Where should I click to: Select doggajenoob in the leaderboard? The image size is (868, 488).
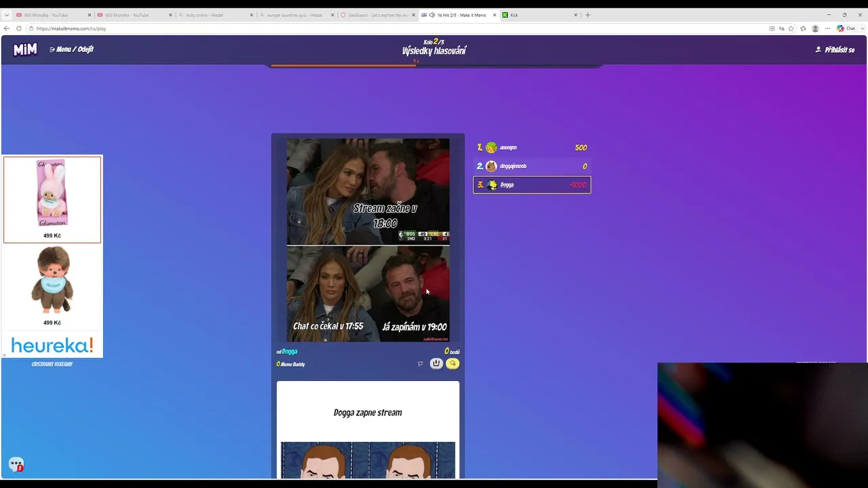(532, 166)
